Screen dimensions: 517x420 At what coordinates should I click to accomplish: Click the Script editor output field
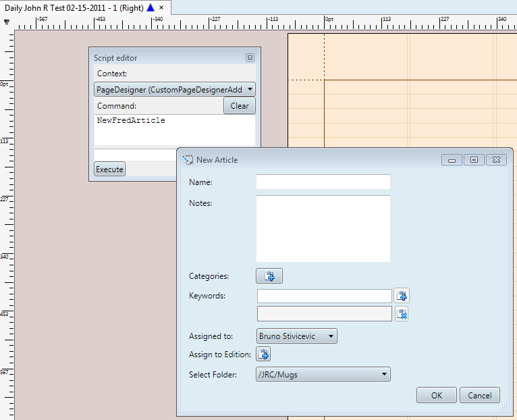[136, 155]
